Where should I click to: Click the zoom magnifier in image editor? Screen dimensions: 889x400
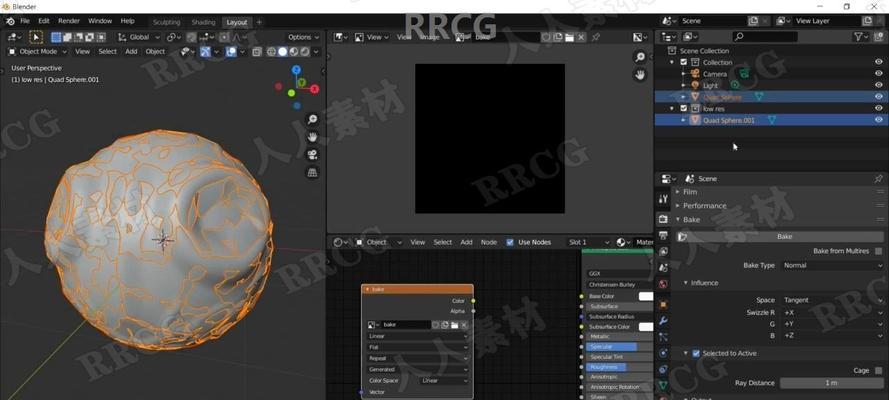[x=640, y=57]
